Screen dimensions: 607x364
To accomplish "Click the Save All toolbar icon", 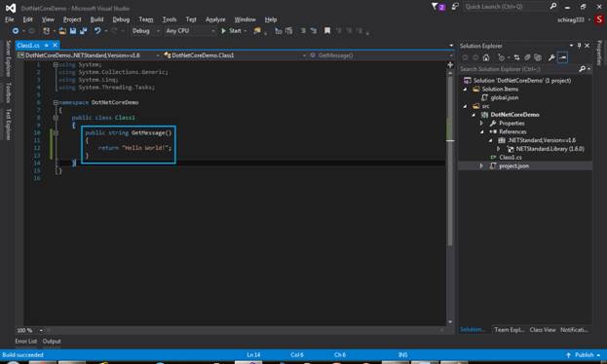I will (83, 31).
